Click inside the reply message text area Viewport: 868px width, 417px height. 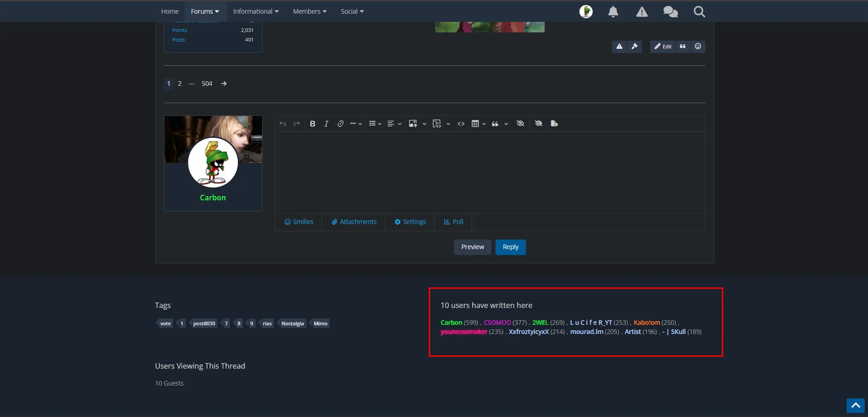point(489,172)
